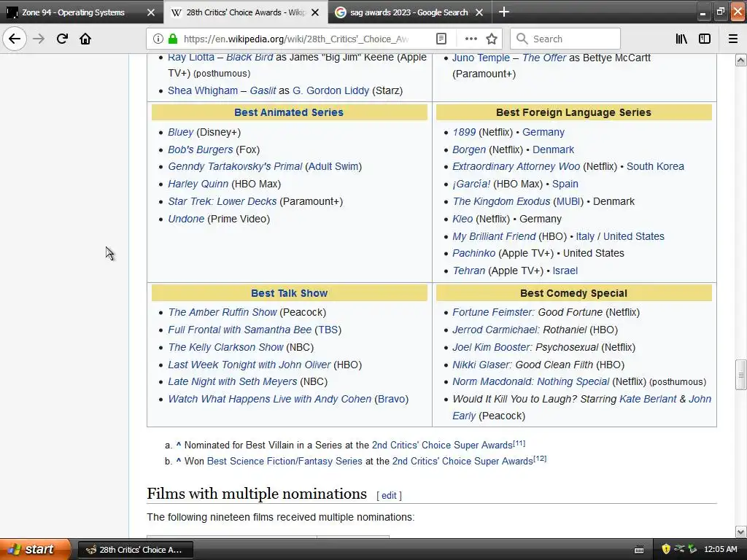Open Harley Quinn link
The width and height of the screenshot is (747, 560).
[198, 184]
